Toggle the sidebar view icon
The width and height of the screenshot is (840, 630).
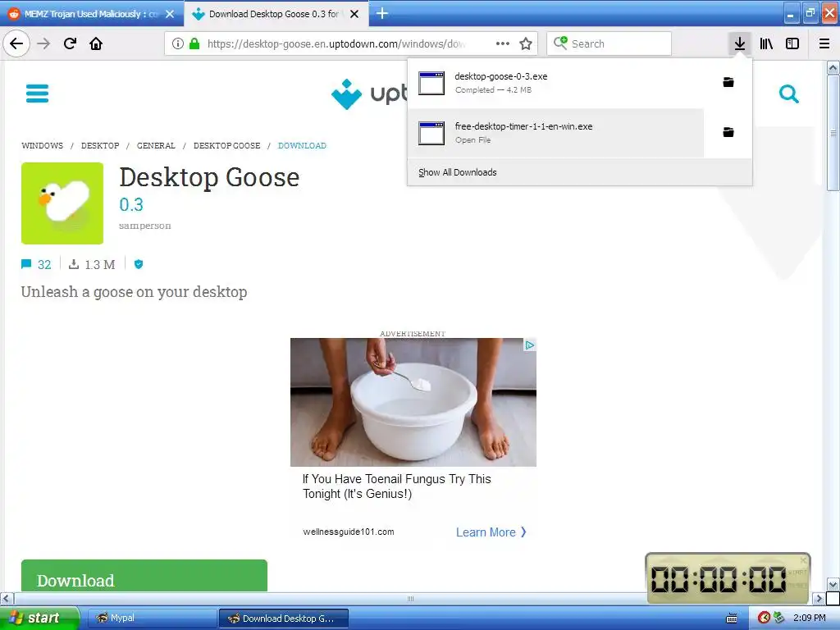pos(792,43)
